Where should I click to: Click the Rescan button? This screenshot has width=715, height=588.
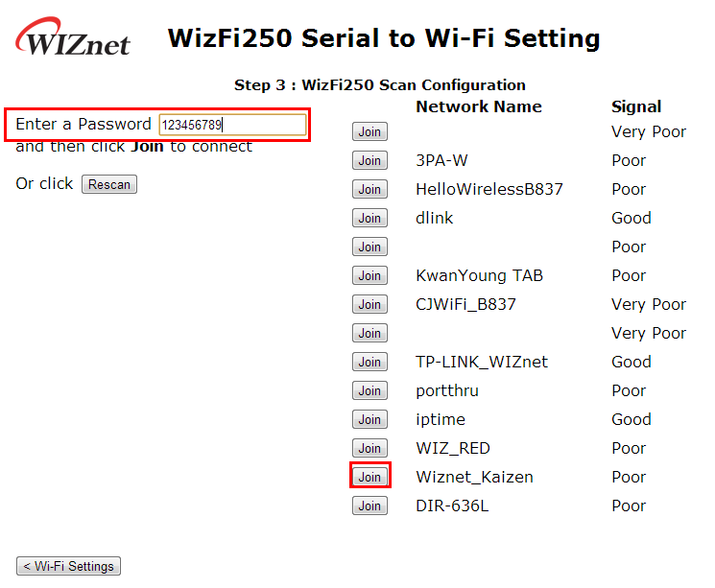click(109, 184)
